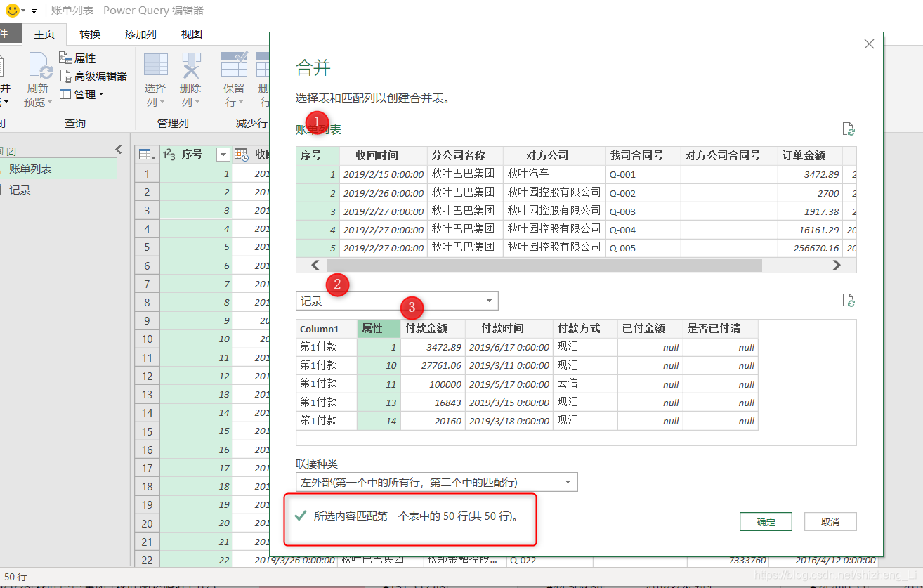923x588 pixels.
Task: Click the horizontal scrollbar thumb in first preview
Action: (x=544, y=265)
